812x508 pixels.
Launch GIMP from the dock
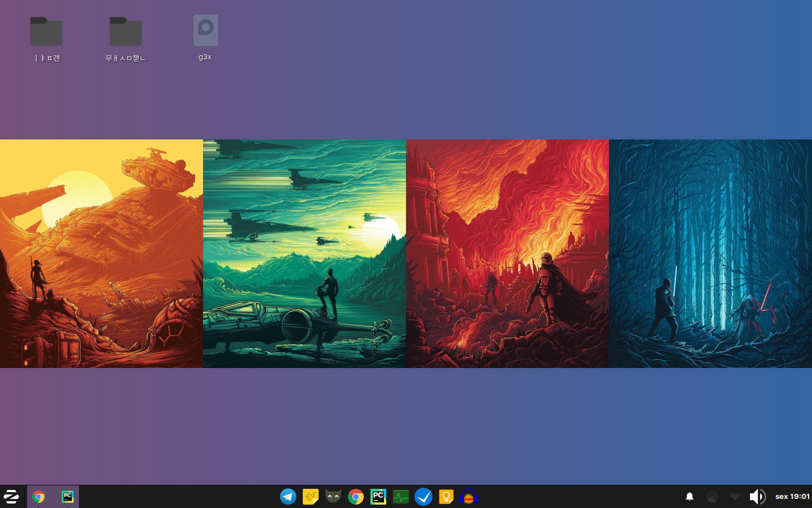(x=333, y=497)
